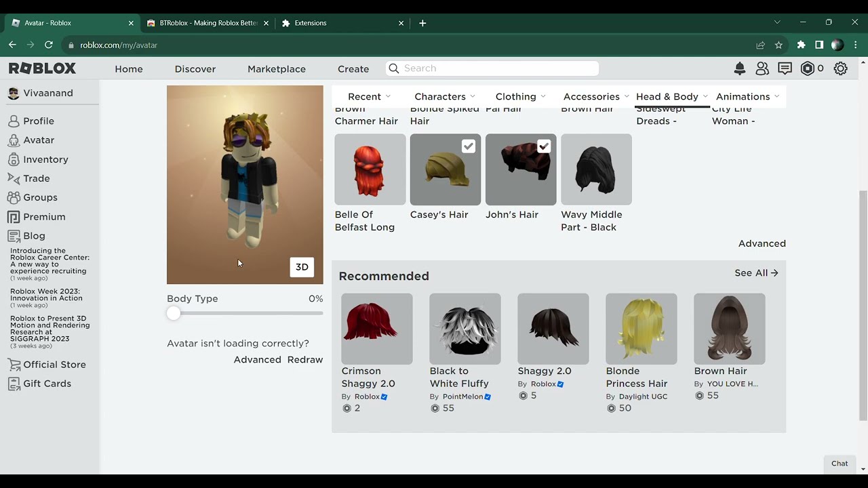868x488 pixels.
Task: Click Advanced link below hair items
Action: click(762, 243)
